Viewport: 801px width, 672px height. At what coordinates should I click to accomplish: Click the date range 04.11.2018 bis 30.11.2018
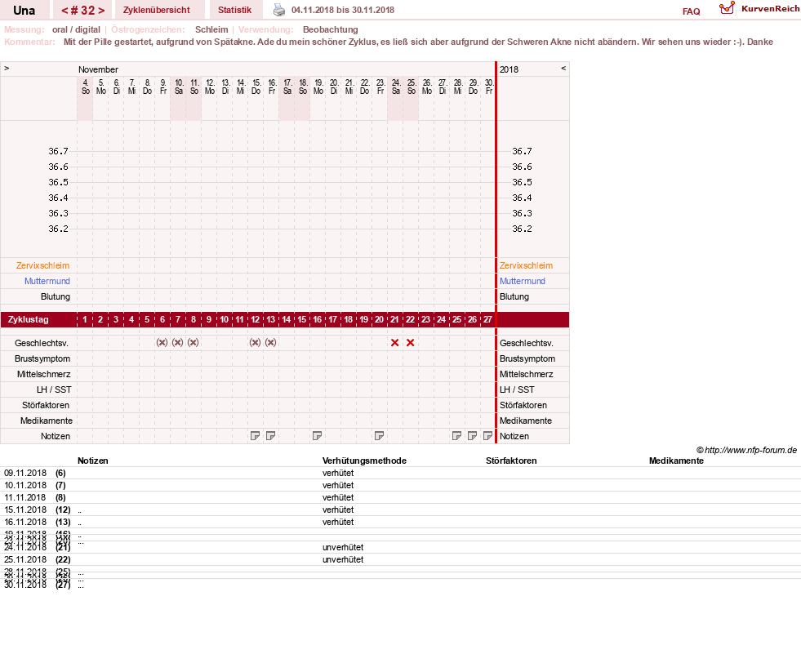(x=343, y=10)
